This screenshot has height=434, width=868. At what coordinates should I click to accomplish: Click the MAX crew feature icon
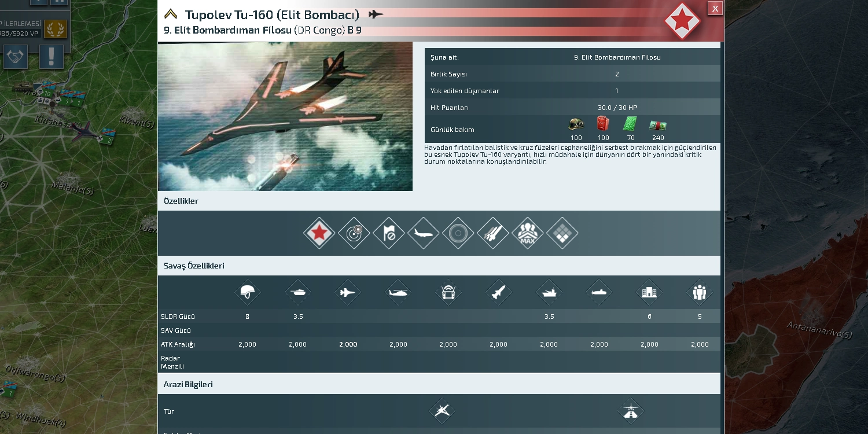[x=528, y=233]
